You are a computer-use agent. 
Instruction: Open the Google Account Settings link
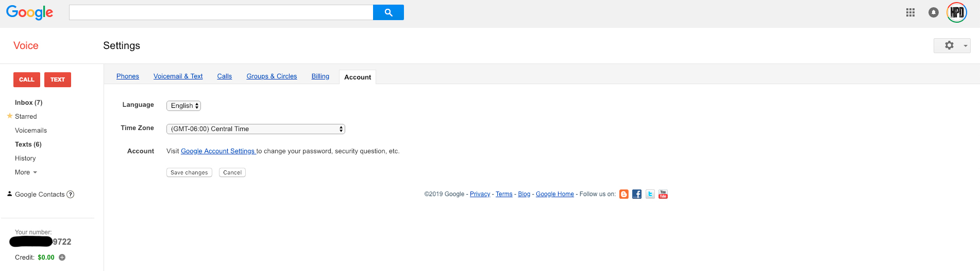(217, 151)
